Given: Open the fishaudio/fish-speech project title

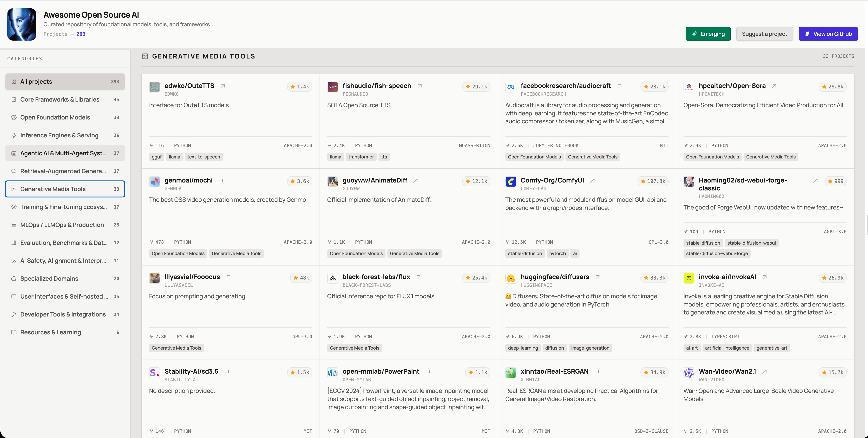Looking at the screenshot, I should 377,86.
